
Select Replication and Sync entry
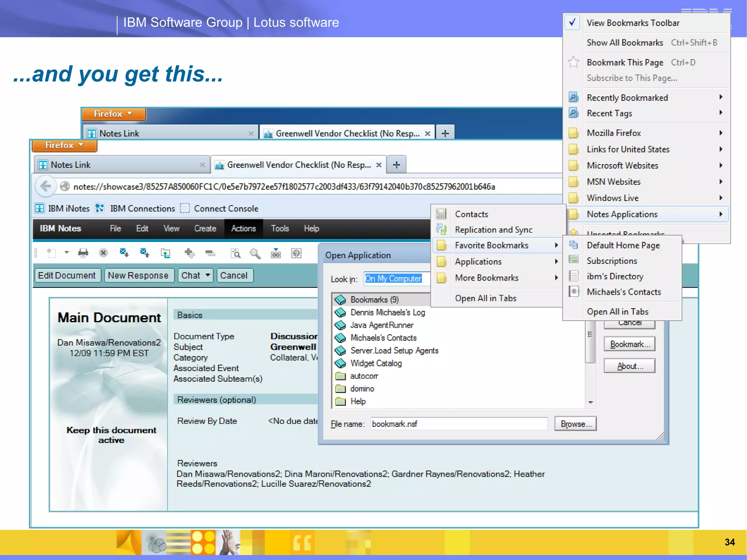pos(497,230)
